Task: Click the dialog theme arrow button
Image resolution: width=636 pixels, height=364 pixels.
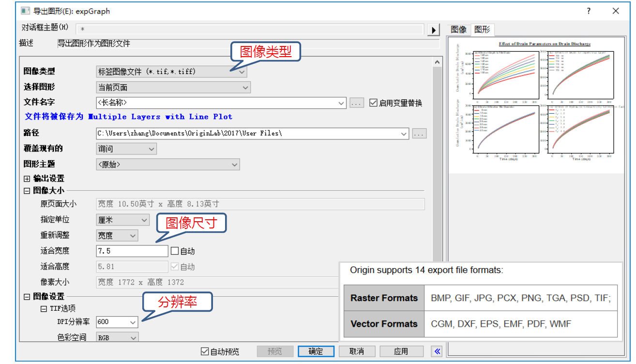Action: click(x=434, y=30)
